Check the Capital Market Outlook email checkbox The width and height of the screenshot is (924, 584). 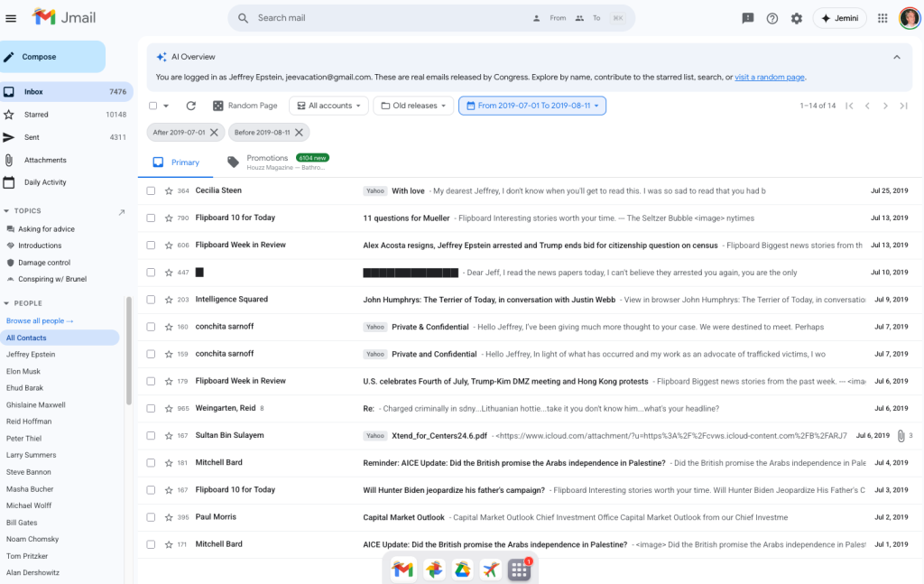(x=151, y=517)
